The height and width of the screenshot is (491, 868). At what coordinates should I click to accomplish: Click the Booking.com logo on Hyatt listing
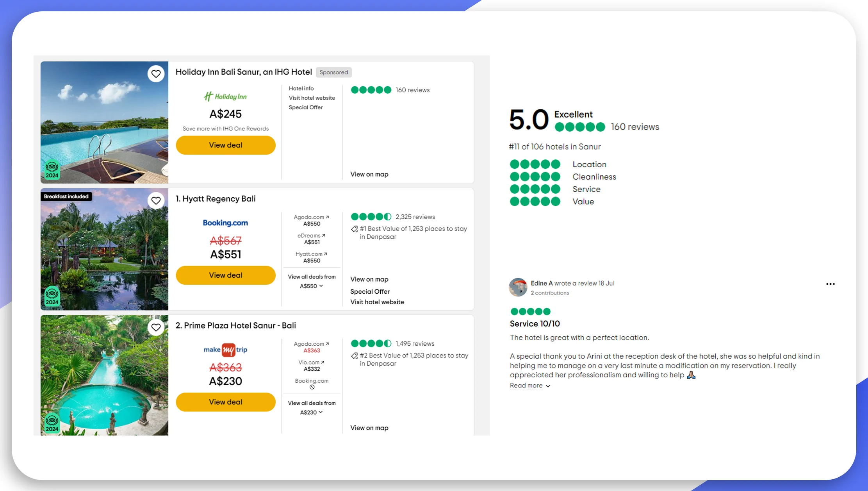[x=225, y=223]
